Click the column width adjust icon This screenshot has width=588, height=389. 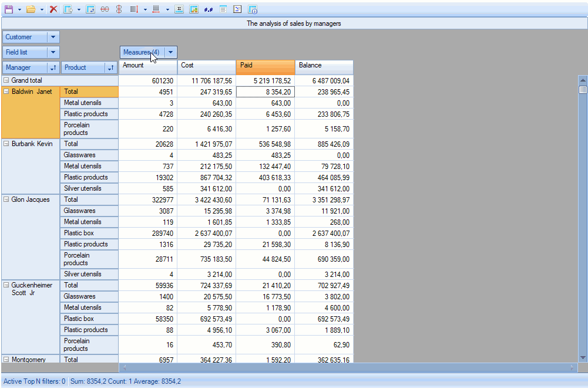click(156, 9)
